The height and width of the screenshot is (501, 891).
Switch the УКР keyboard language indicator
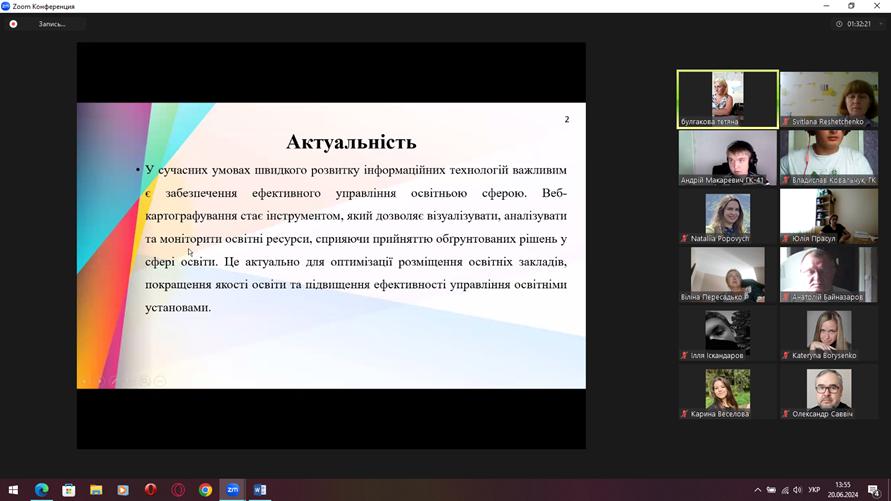(x=815, y=490)
